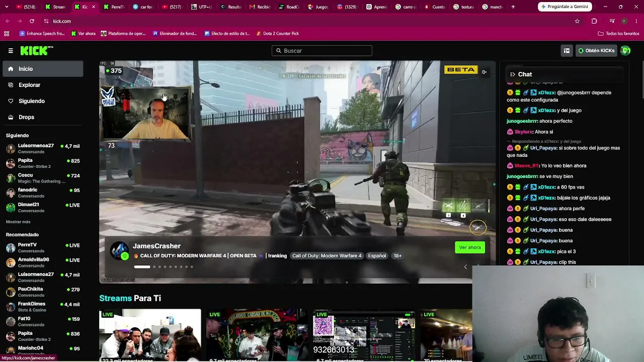This screenshot has width=644, height=362.
Task: Reload the kick.com page
Action: click(32, 21)
